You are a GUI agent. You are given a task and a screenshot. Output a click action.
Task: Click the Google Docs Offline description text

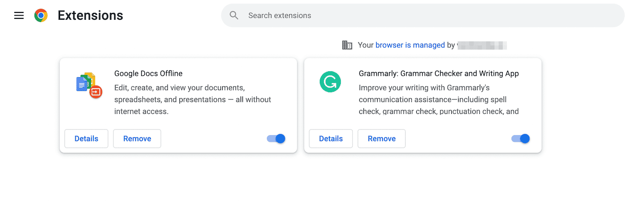(192, 99)
